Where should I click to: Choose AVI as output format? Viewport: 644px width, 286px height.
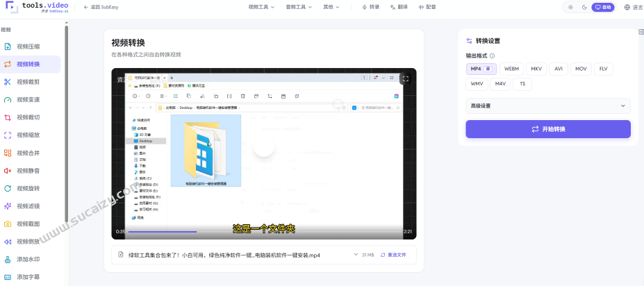[x=559, y=69]
